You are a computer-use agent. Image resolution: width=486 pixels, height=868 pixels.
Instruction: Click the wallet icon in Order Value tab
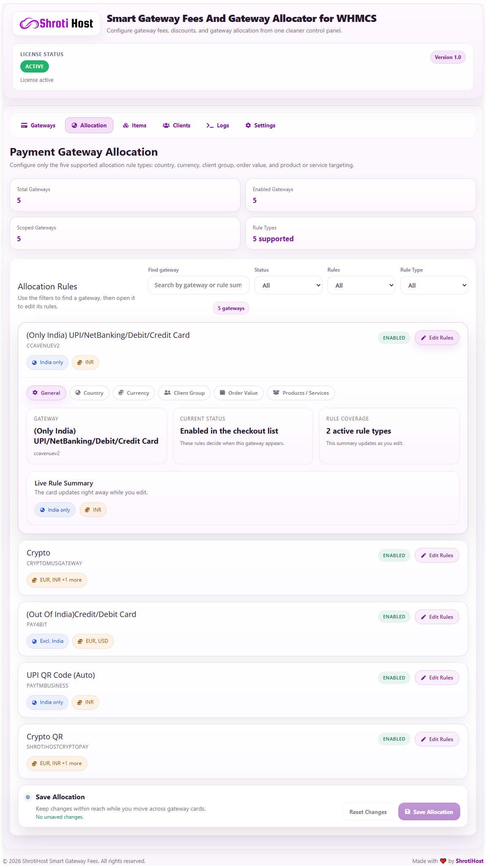[x=222, y=393]
